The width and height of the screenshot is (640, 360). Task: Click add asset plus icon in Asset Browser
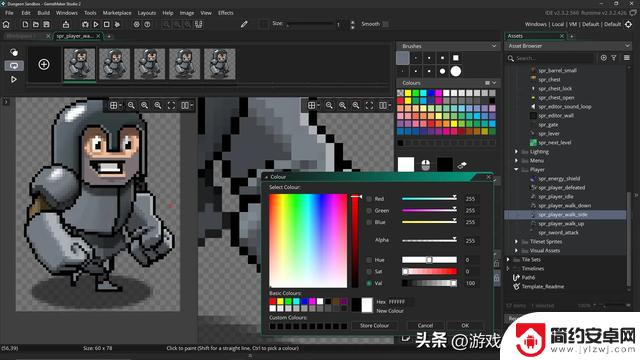click(x=604, y=58)
